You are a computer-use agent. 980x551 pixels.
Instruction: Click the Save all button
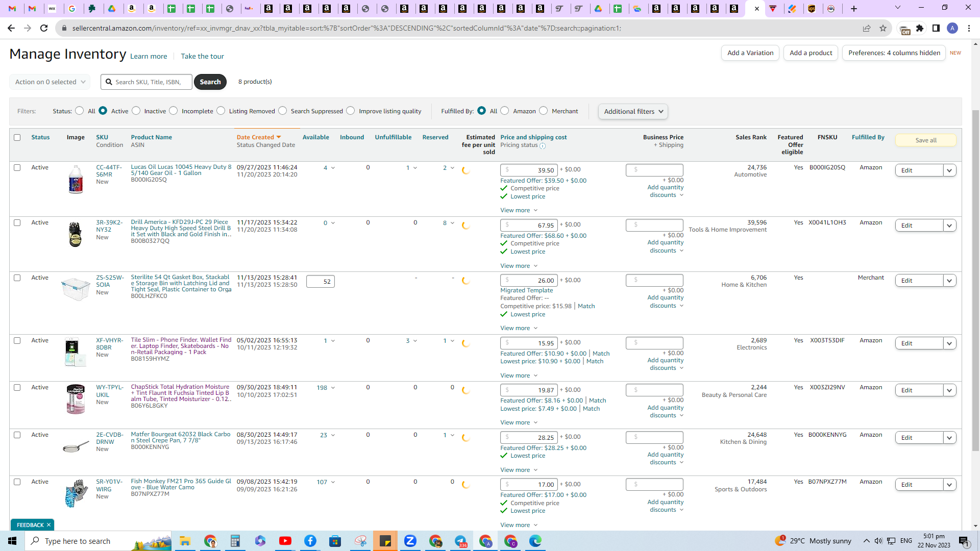coord(926,140)
